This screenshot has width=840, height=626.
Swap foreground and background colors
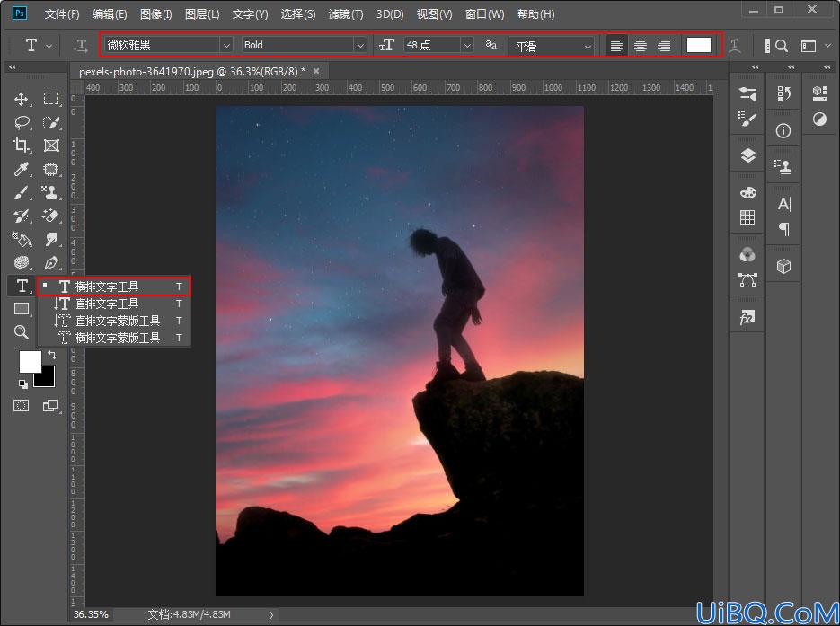[52, 355]
